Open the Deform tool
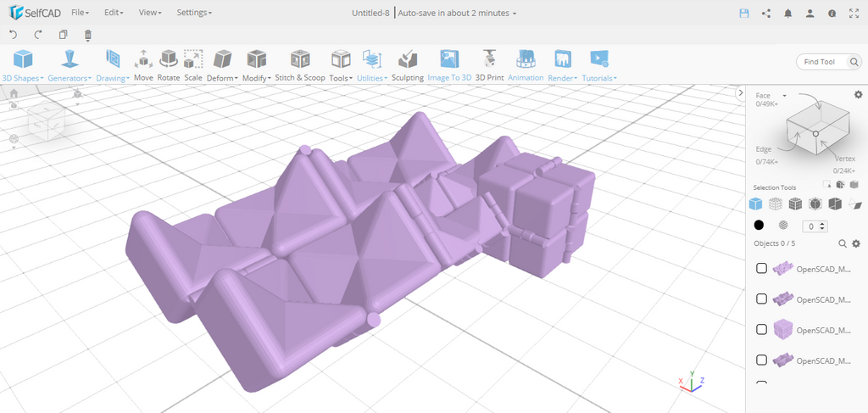The height and width of the screenshot is (413, 868). pos(223,65)
